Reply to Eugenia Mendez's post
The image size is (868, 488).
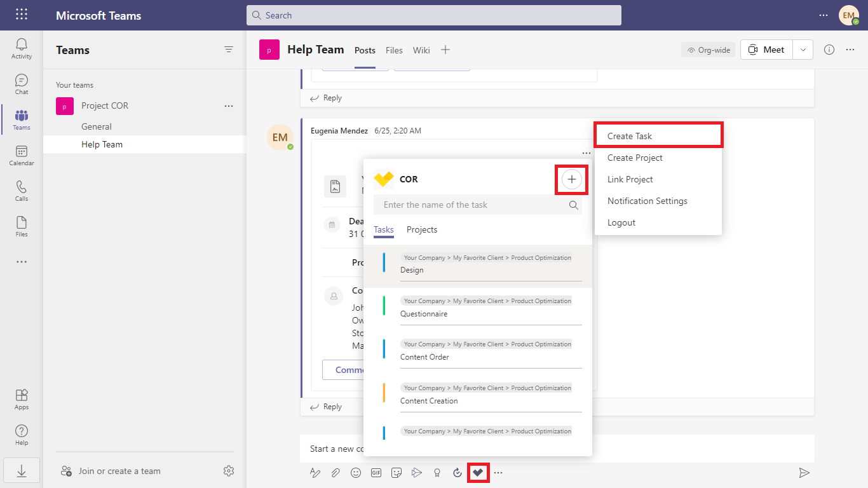click(x=325, y=407)
